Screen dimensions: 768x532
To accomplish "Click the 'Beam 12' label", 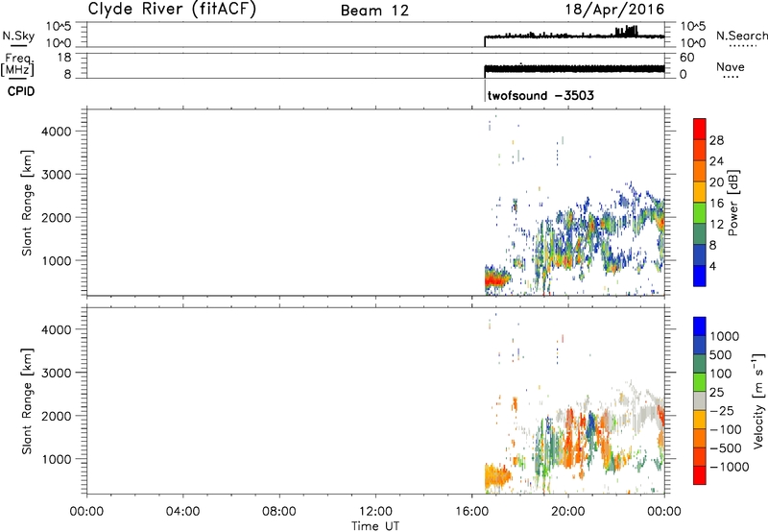I will point(374,11).
